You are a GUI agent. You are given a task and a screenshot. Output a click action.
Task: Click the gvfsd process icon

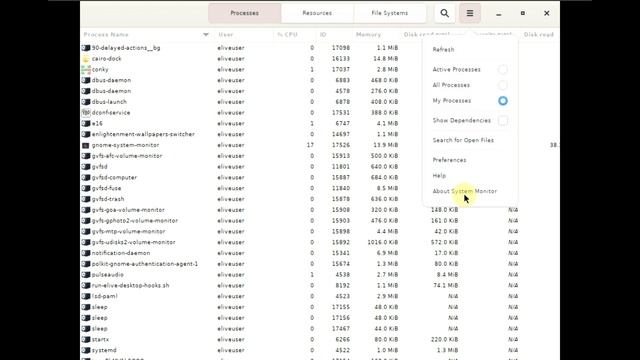[86, 167]
